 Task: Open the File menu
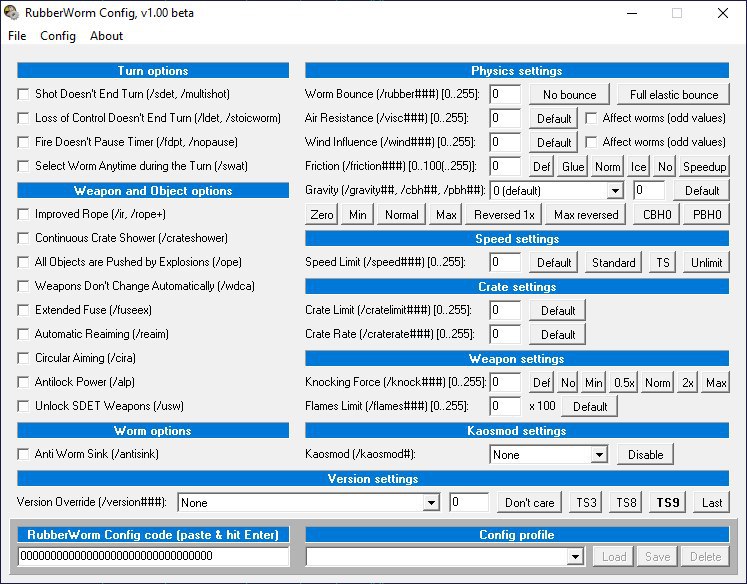tap(17, 36)
